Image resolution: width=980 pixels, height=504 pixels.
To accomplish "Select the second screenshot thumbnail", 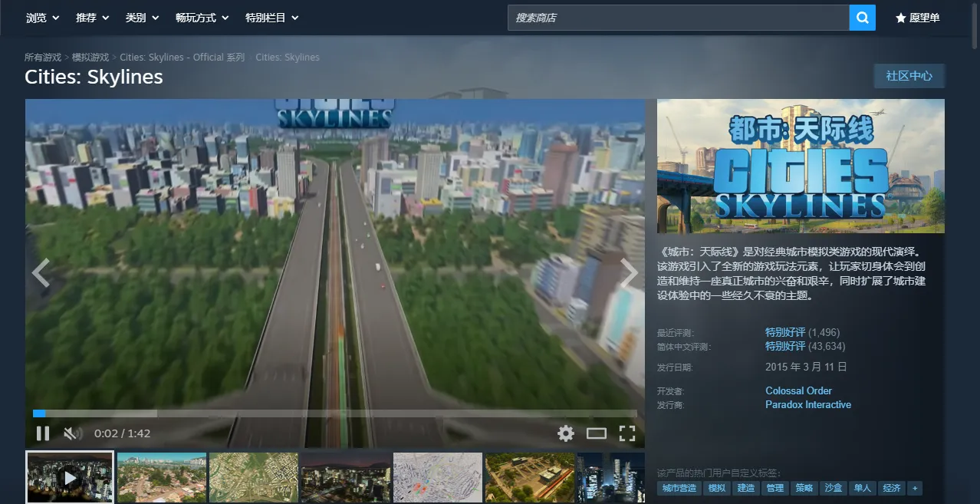I will (x=162, y=477).
